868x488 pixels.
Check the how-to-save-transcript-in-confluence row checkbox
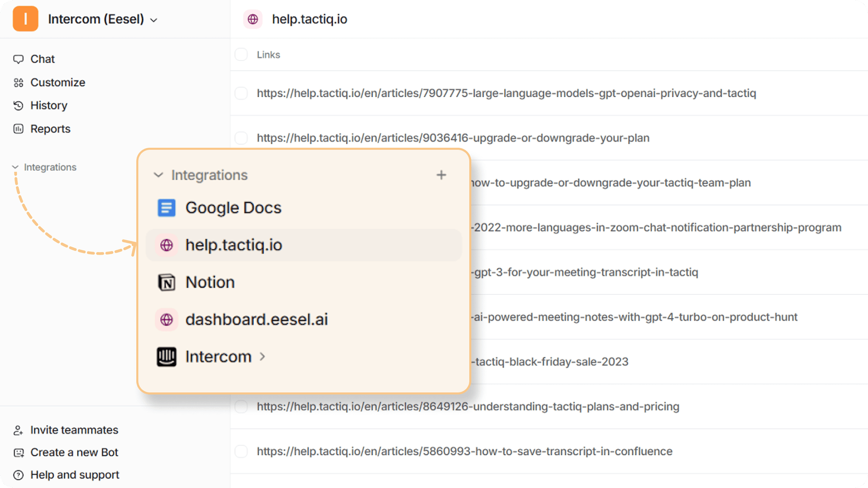241,451
